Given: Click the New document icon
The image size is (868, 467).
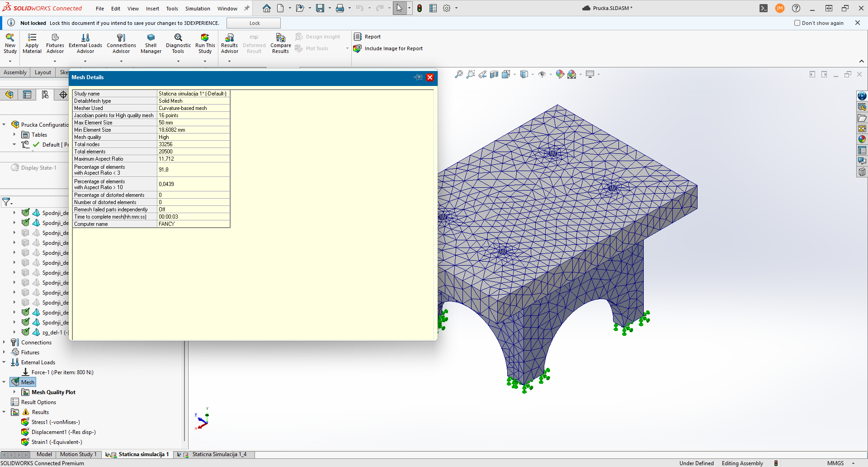Looking at the screenshot, I should tap(280, 8).
